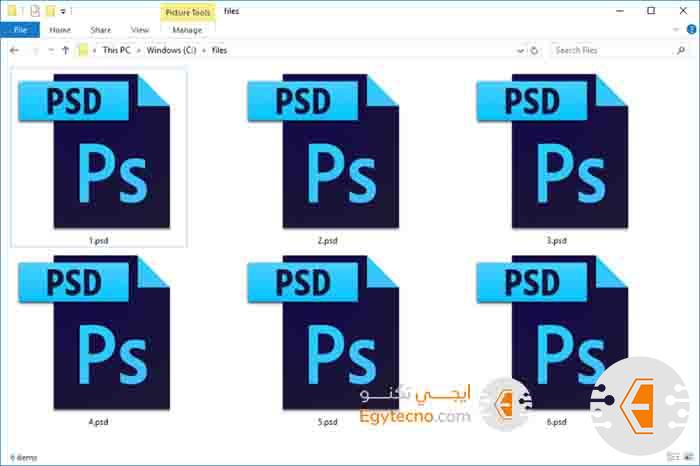700x466 pixels.
Task: Go forward with the Forward arrow
Action: [35, 50]
